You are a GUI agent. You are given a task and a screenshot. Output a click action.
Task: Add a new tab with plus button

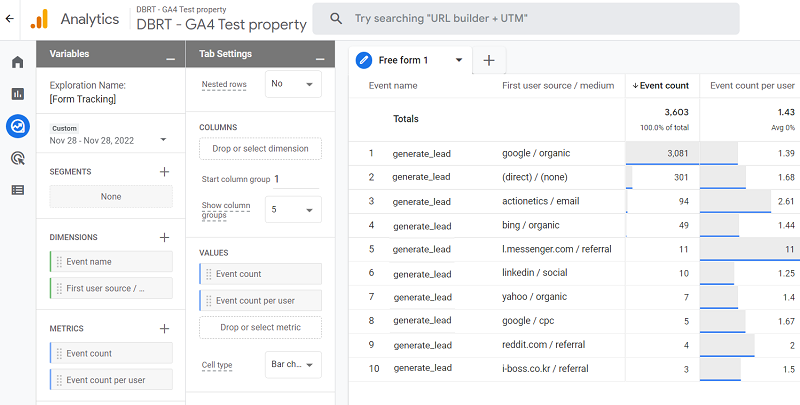(x=489, y=60)
